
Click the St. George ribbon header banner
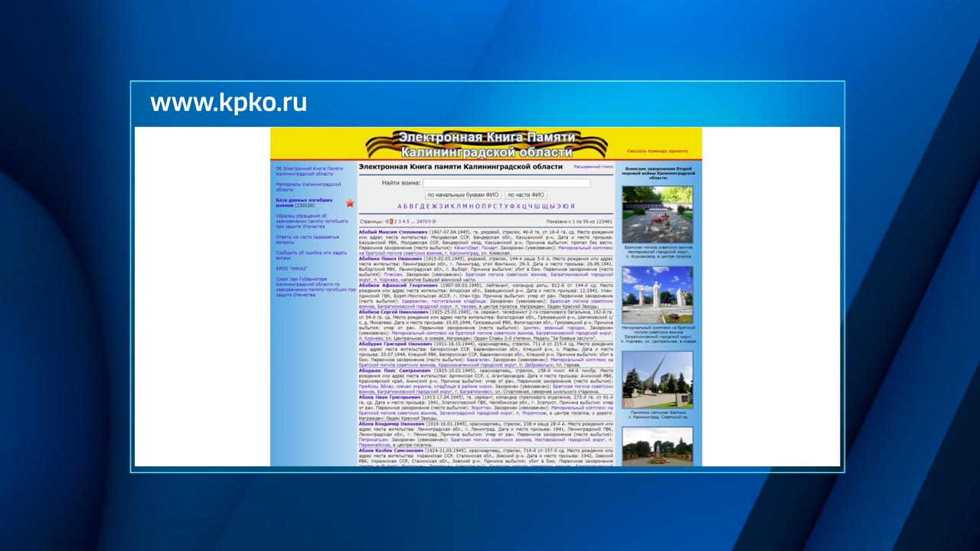[x=486, y=143]
